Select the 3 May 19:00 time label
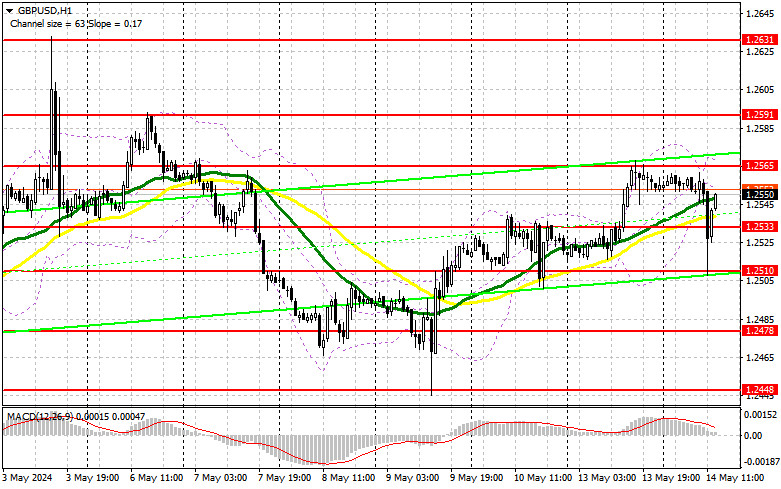The image size is (781, 489). pos(92,478)
